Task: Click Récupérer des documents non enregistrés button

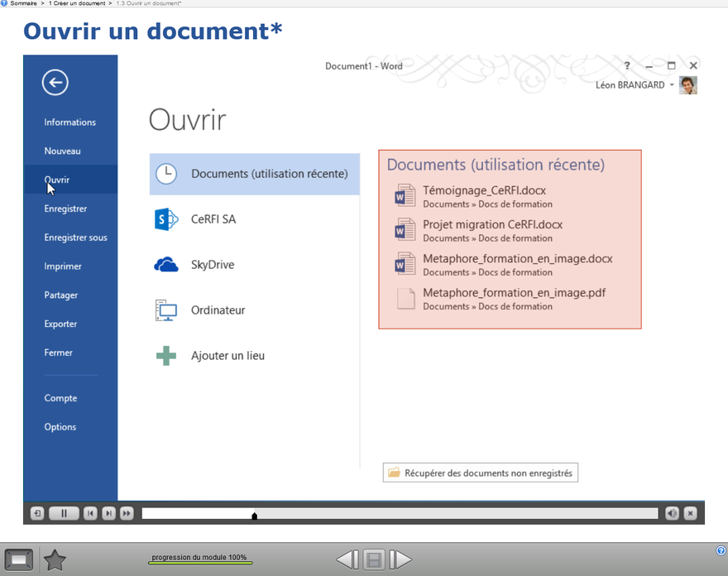Action: 481,473
